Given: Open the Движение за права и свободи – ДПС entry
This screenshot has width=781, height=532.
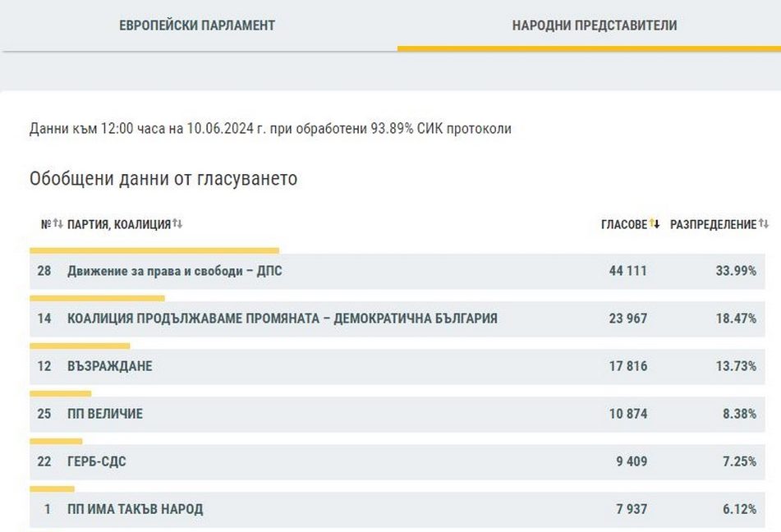Looking at the screenshot, I should point(174,271).
